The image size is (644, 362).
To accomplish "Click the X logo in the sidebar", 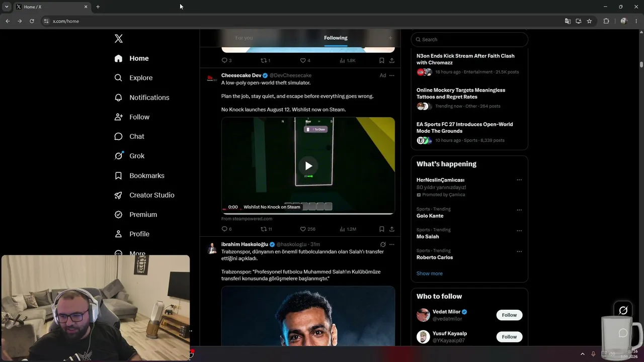I will [x=118, y=39].
